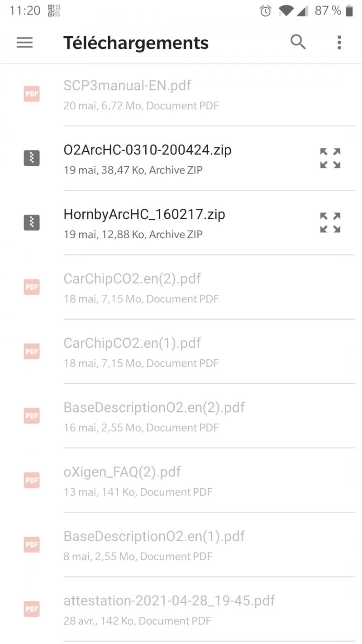Open the hamburger navigation menu
The width and height of the screenshot is (362, 644).
pyautogui.click(x=25, y=43)
